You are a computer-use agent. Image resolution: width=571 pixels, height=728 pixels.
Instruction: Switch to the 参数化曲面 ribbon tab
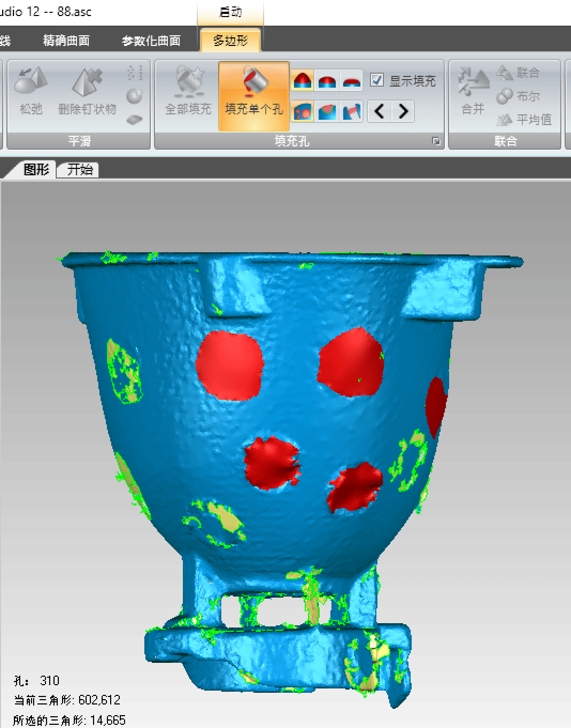151,41
